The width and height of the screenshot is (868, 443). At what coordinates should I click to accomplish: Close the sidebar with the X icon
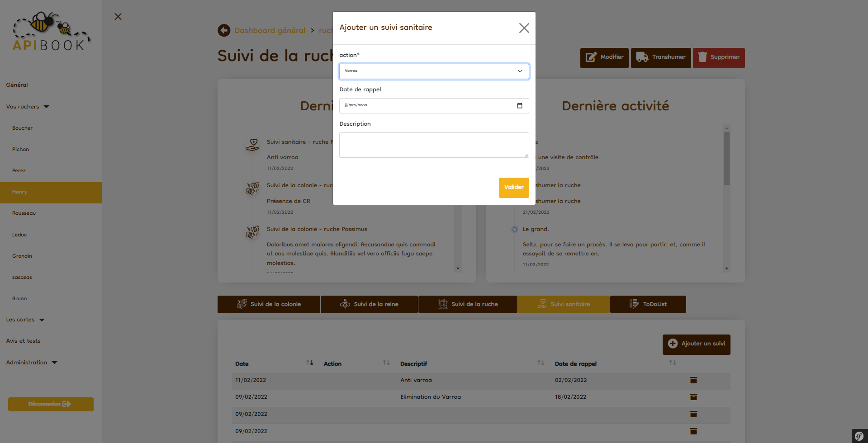118,17
